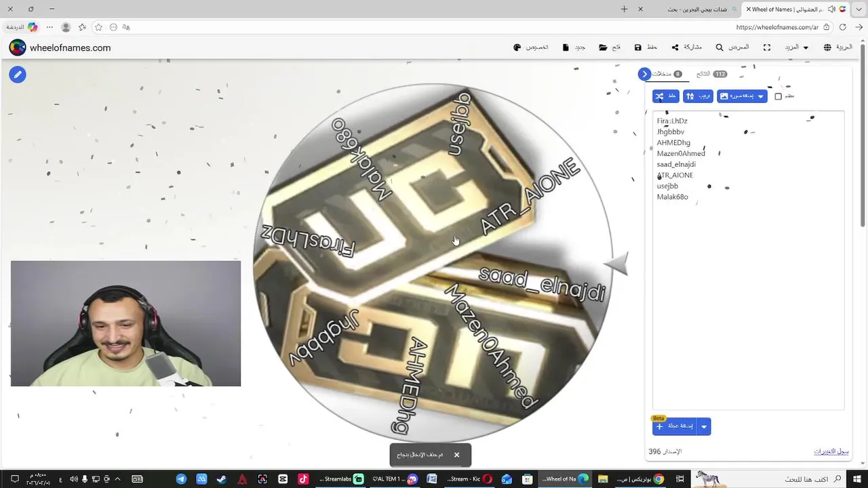This screenshot has width=868, height=488.
Task: Open Steam from the taskbar
Action: 222,479
